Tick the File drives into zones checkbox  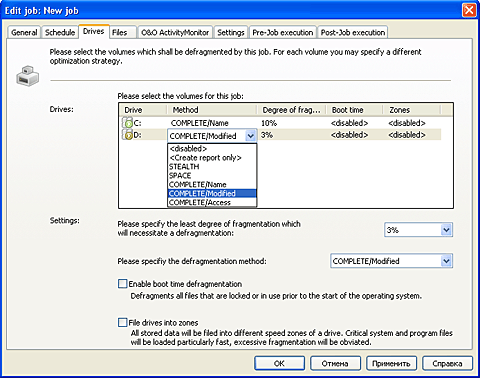pyautogui.click(x=123, y=322)
